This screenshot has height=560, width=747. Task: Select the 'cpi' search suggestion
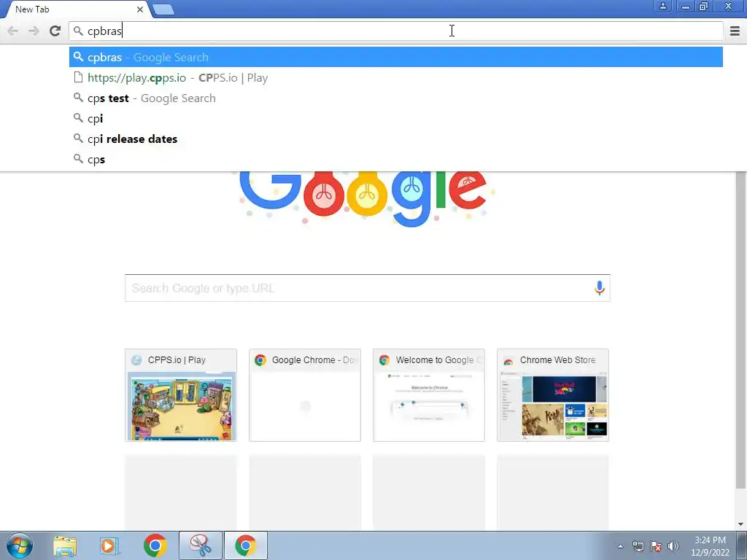[x=396, y=119]
